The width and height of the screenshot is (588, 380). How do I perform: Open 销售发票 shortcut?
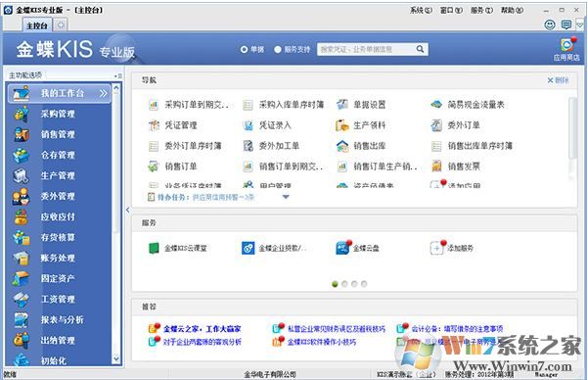point(456,166)
